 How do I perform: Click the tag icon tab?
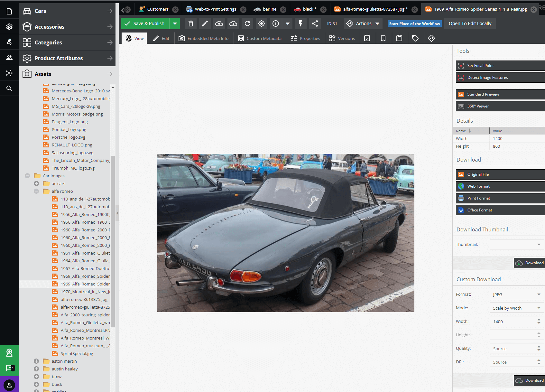point(415,38)
